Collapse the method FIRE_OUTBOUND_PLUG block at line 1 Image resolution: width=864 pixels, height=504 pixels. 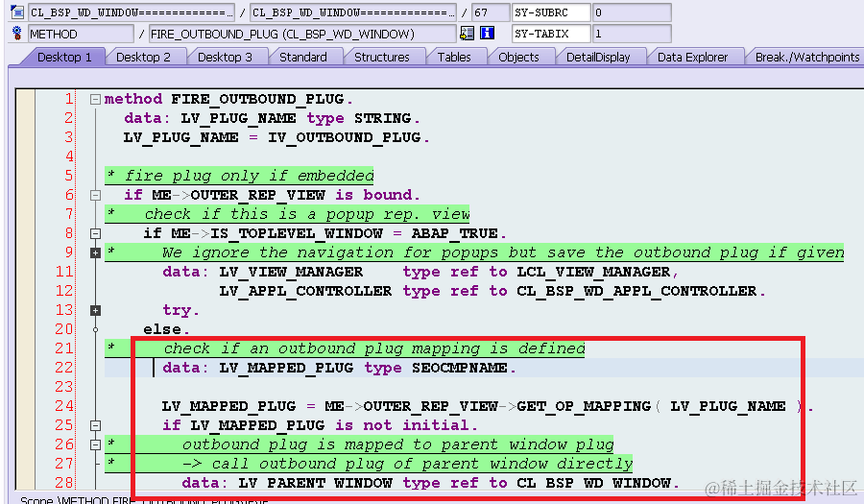pos(95,99)
